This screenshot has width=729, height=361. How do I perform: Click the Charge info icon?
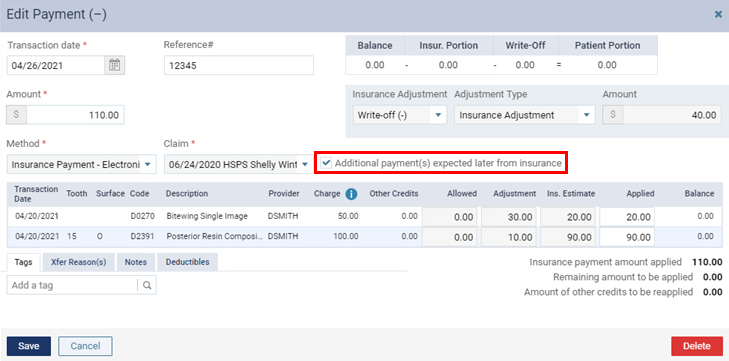pos(351,194)
